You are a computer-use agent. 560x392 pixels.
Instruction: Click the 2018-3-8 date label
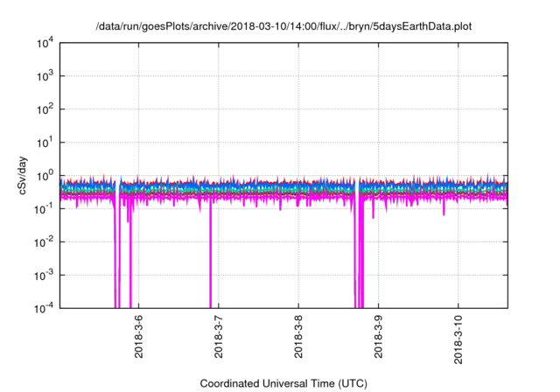point(298,336)
